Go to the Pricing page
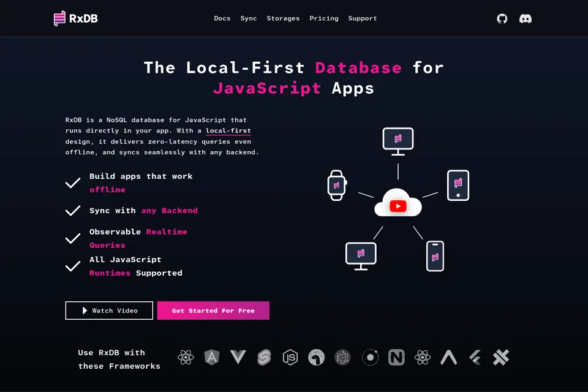588x392 pixels. 324,18
